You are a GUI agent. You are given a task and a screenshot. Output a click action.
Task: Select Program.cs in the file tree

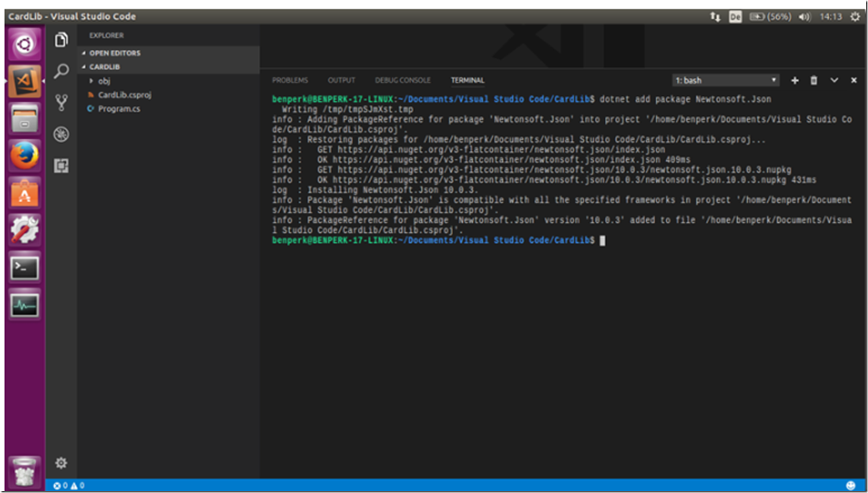(119, 108)
